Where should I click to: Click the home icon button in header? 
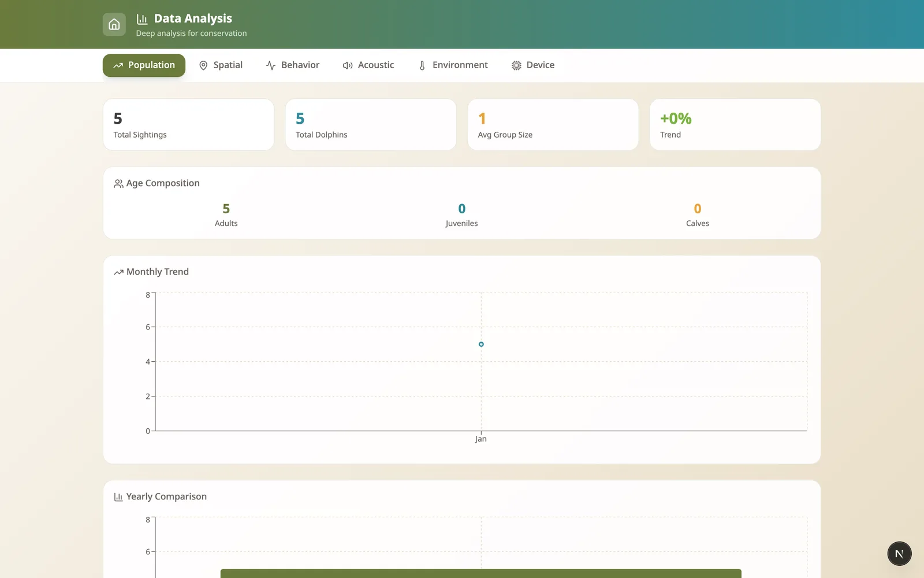tap(114, 24)
